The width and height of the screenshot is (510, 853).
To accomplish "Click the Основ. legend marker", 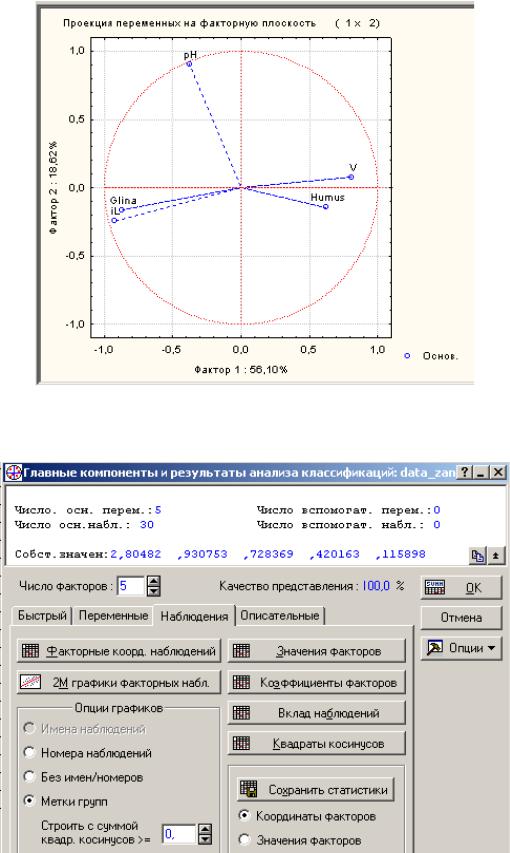I will (407, 356).
